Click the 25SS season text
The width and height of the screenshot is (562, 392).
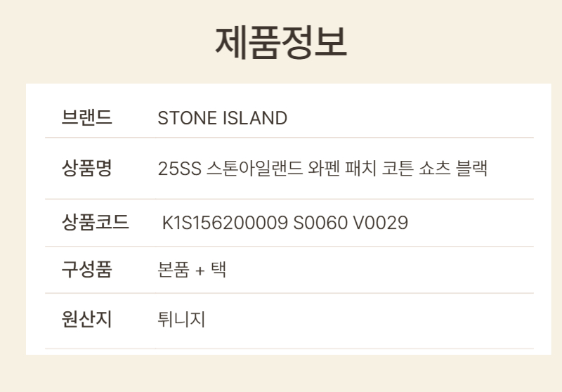tap(180, 169)
